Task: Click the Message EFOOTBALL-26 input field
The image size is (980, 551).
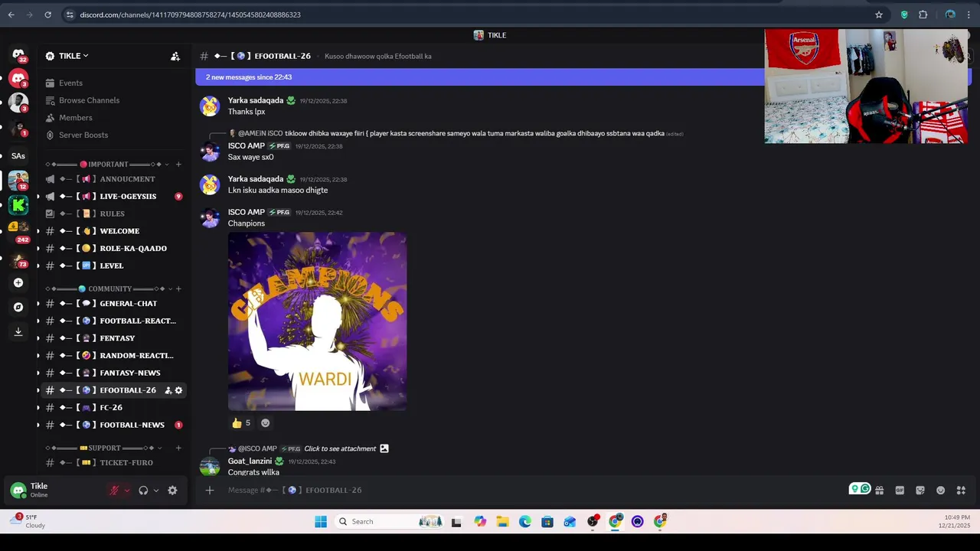Action: click(x=528, y=490)
